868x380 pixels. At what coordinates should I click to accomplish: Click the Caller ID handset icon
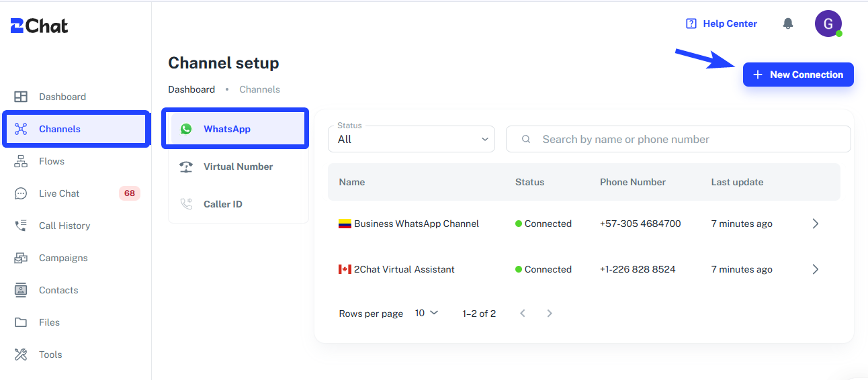[x=186, y=204]
